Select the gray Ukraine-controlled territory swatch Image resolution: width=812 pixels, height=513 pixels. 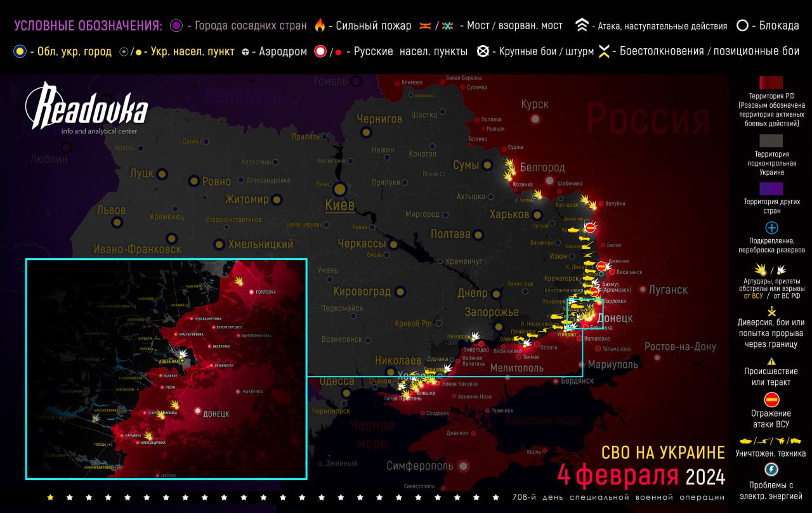click(771, 141)
